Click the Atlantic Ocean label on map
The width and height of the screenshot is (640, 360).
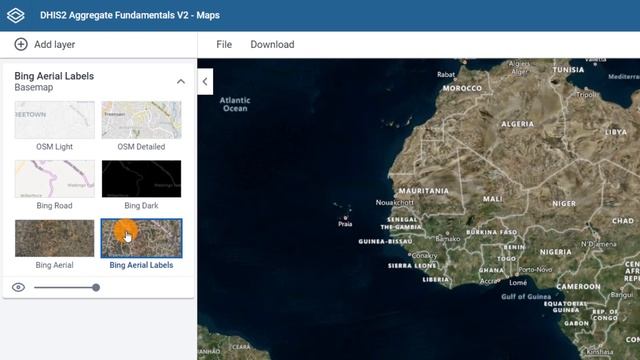pyautogui.click(x=235, y=104)
